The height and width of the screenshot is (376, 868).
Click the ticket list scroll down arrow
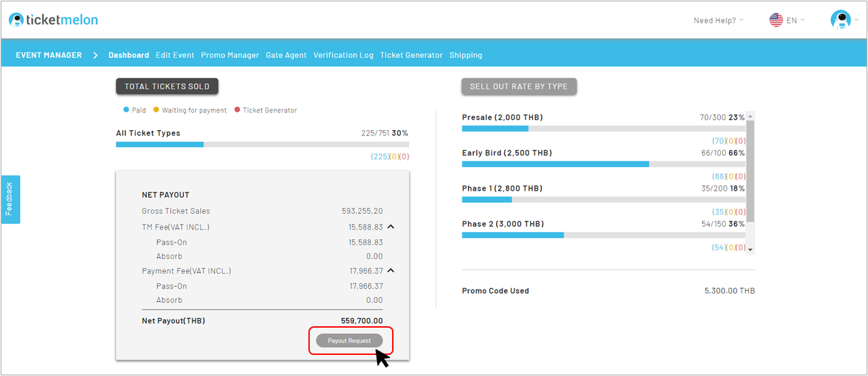[x=751, y=250]
